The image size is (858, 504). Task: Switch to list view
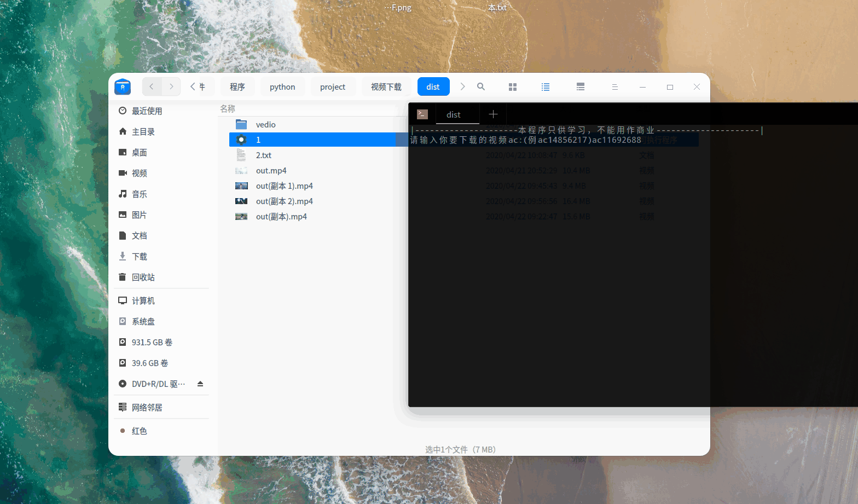[x=546, y=87]
